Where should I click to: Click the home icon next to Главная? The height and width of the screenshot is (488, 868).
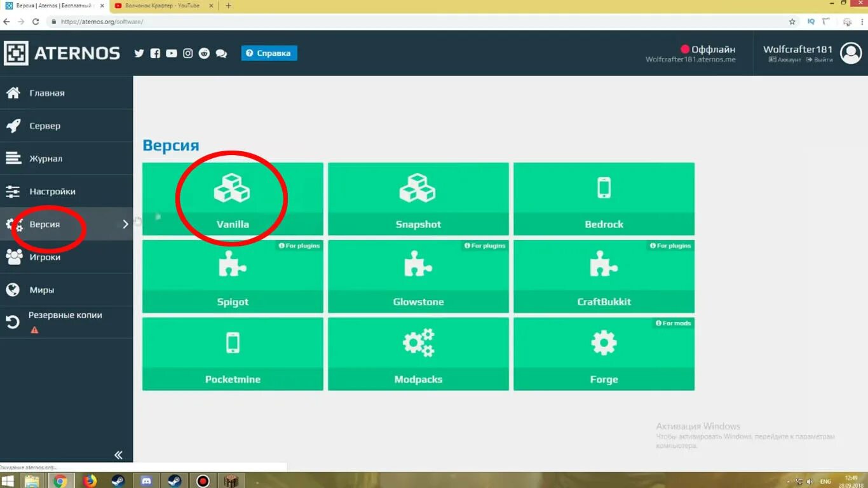pos(13,93)
